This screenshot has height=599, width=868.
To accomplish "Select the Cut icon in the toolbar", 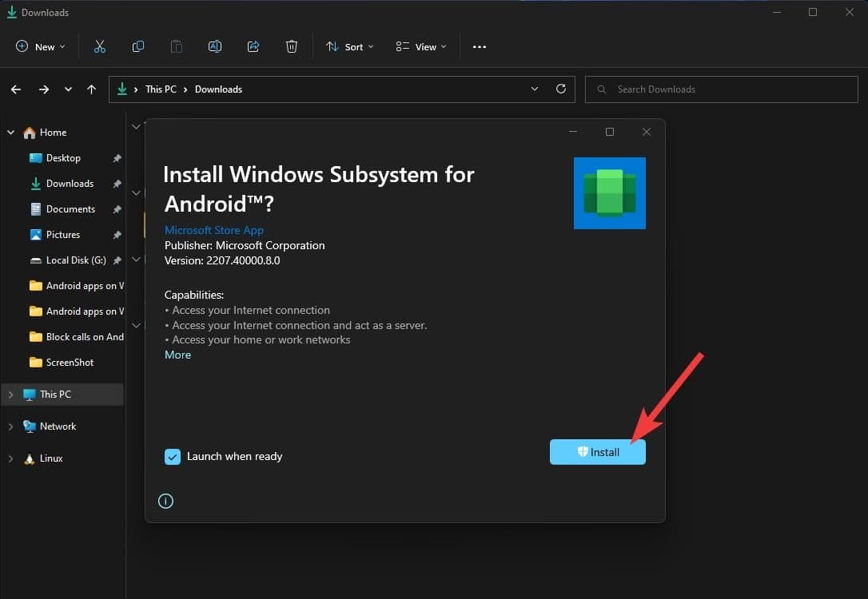I will [x=99, y=46].
